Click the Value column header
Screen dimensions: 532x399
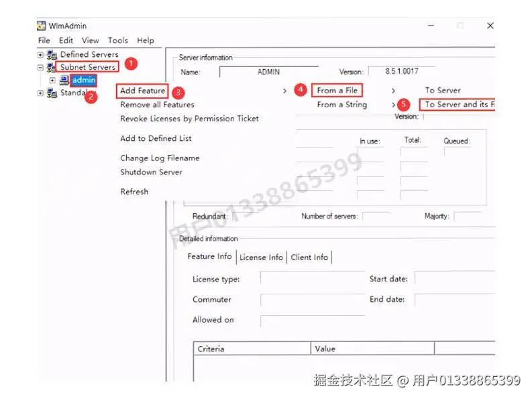(372, 349)
